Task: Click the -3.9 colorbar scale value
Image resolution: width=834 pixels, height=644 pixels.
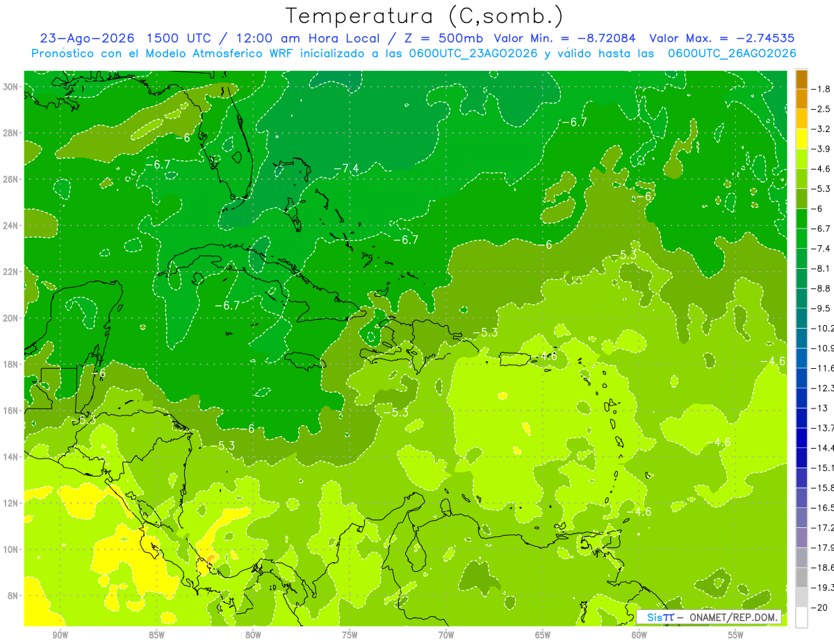Action: pos(820,149)
